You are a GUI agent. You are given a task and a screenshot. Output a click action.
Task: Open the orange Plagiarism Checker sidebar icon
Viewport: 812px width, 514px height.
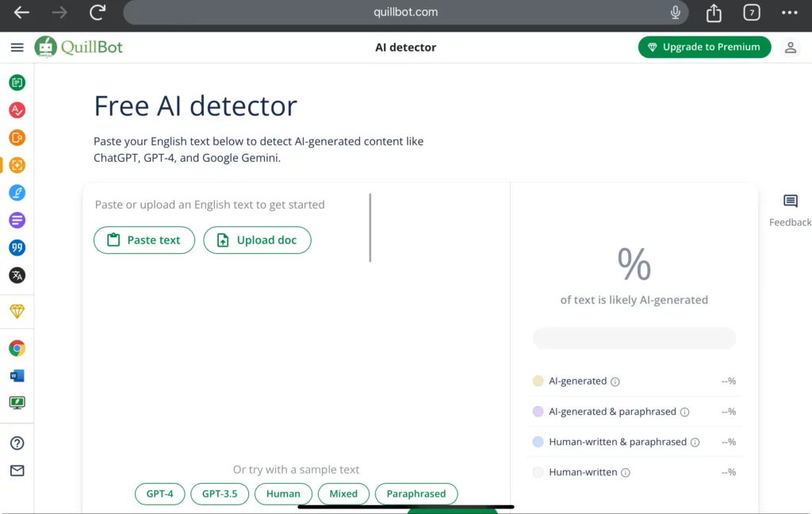(x=17, y=137)
